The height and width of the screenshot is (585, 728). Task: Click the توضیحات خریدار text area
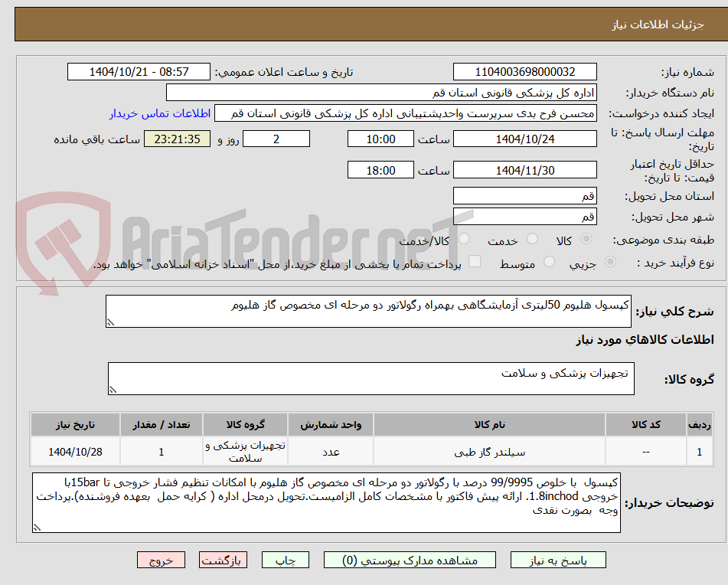coord(326,503)
